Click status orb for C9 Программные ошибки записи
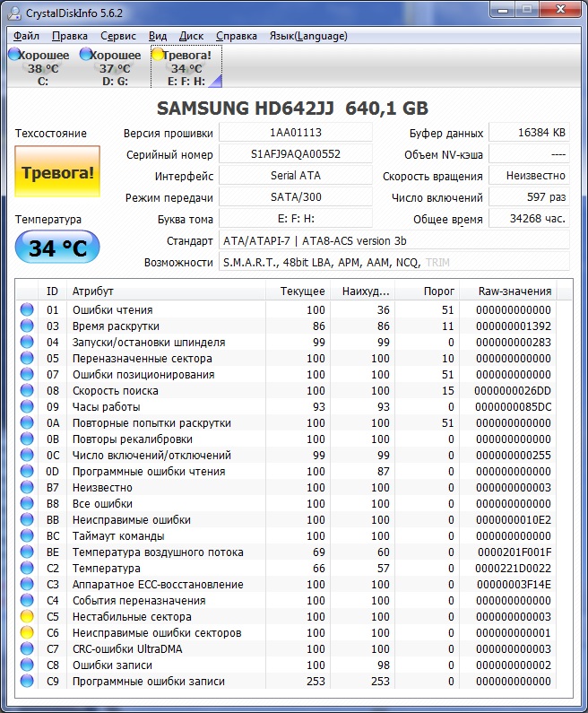Image resolution: width=588 pixels, height=713 pixels. pyautogui.click(x=27, y=682)
